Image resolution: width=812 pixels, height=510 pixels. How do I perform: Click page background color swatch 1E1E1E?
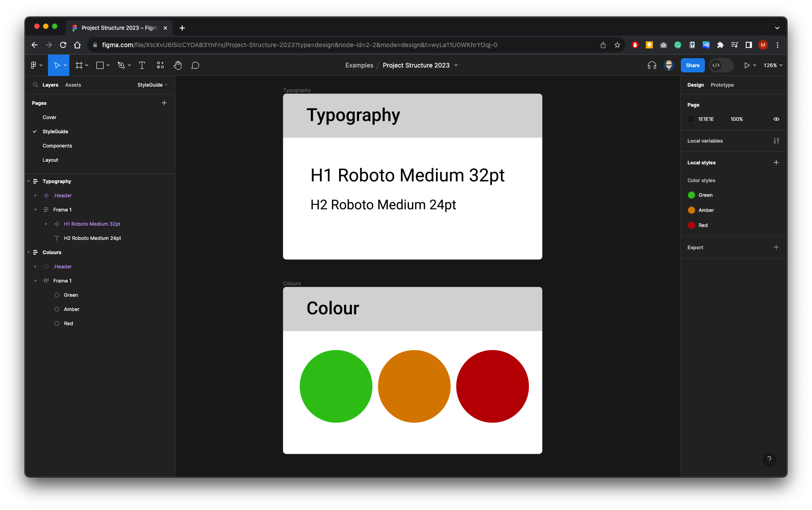(x=691, y=119)
